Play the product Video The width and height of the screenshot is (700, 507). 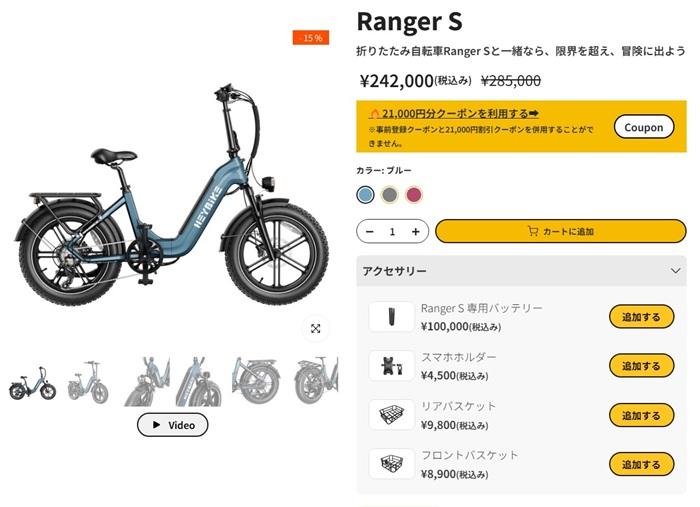click(x=173, y=425)
